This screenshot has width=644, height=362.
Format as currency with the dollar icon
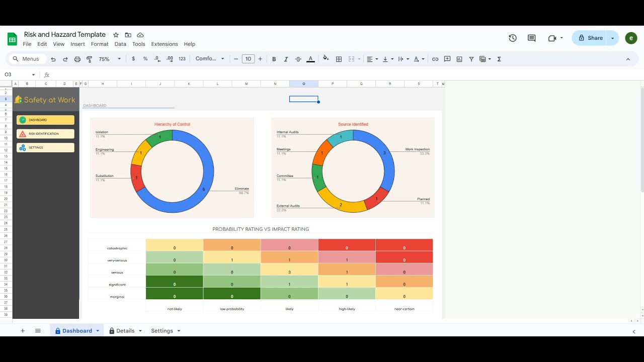[x=133, y=59]
